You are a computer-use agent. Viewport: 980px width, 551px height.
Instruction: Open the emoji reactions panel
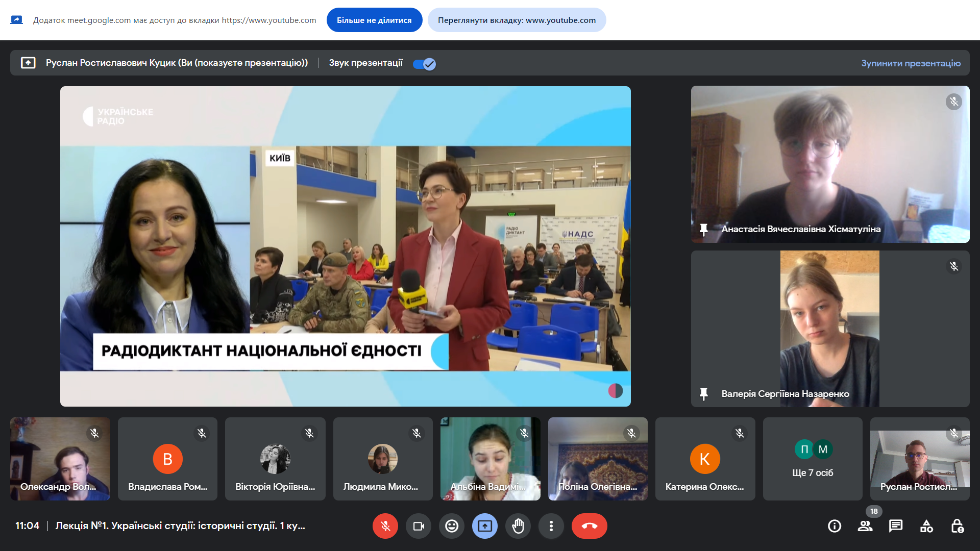(452, 526)
